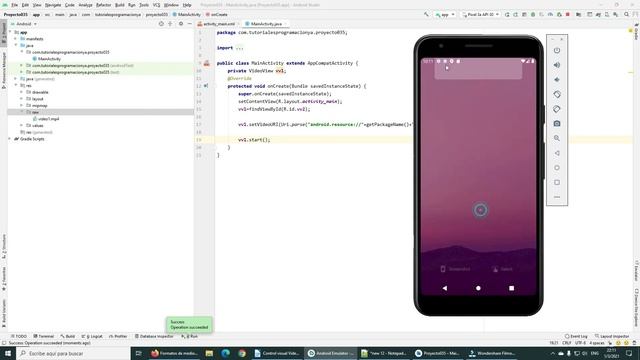
Task: Open the TODO tool window
Action: (x=19, y=336)
